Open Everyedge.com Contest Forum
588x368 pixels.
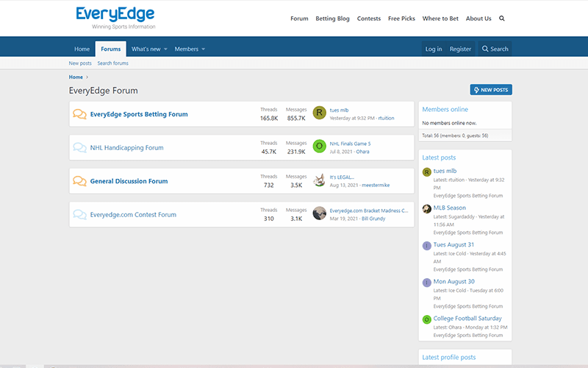pos(133,214)
